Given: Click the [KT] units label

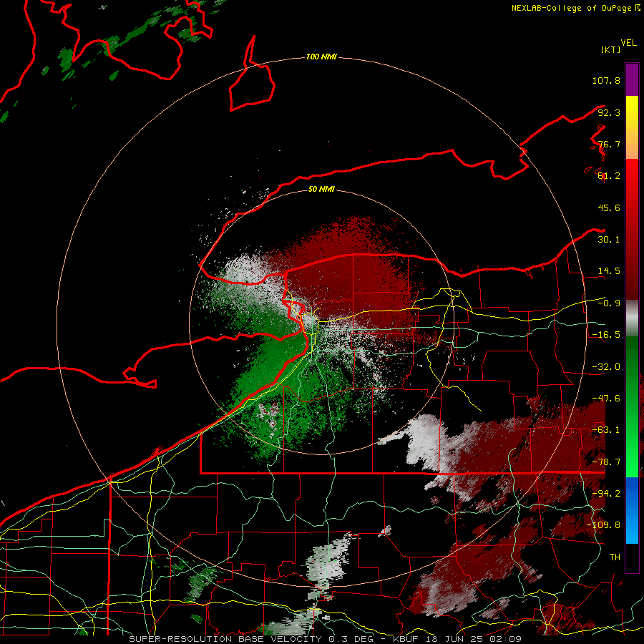Looking at the screenshot, I should [610, 49].
